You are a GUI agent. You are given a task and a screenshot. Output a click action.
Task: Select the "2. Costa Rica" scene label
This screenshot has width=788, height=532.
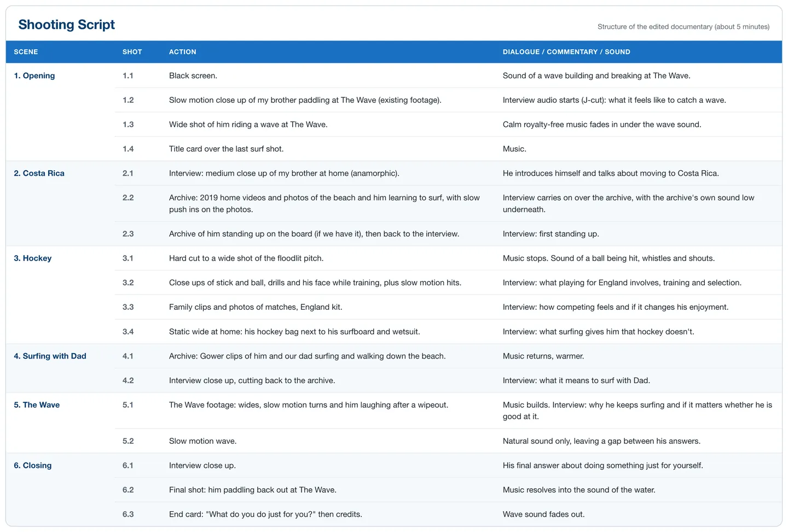pos(39,173)
